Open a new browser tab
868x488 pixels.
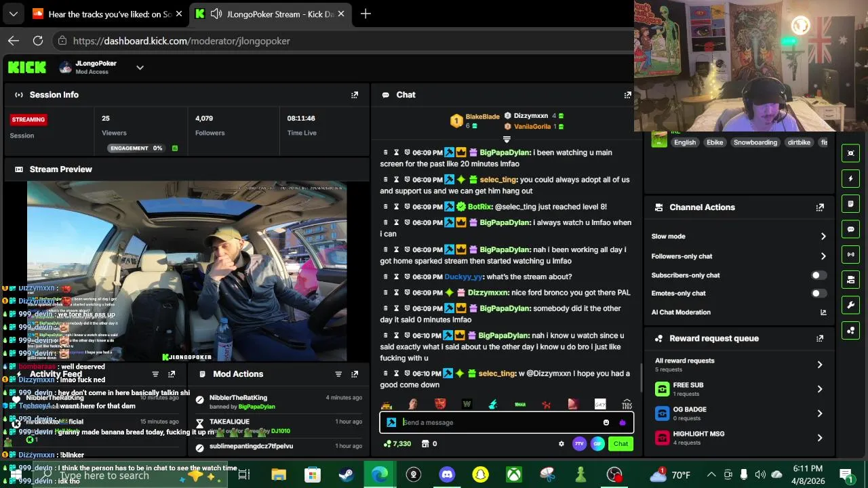(x=366, y=14)
